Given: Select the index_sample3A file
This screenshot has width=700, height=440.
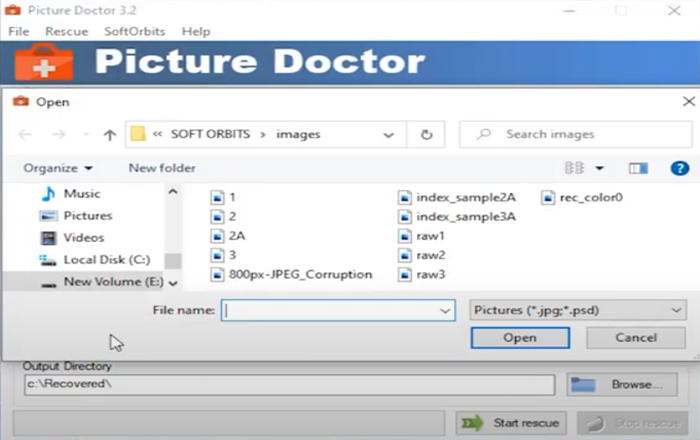Looking at the screenshot, I should coord(466,216).
